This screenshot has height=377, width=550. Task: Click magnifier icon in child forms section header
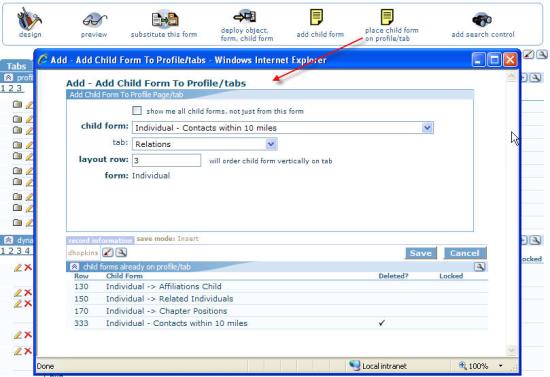click(x=479, y=267)
